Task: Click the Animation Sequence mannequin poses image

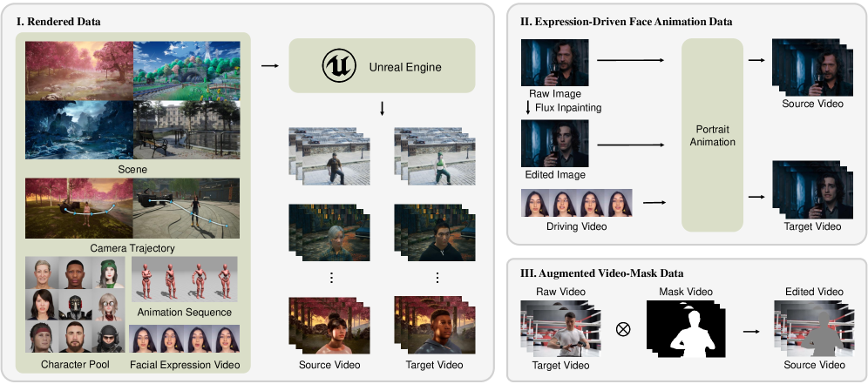Action: coord(184,280)
